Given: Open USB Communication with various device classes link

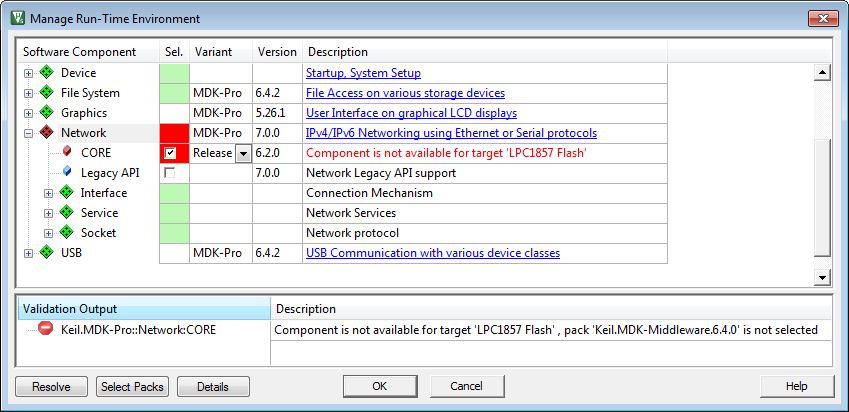Looking at the screenshot, I should (x=433, y=252).
